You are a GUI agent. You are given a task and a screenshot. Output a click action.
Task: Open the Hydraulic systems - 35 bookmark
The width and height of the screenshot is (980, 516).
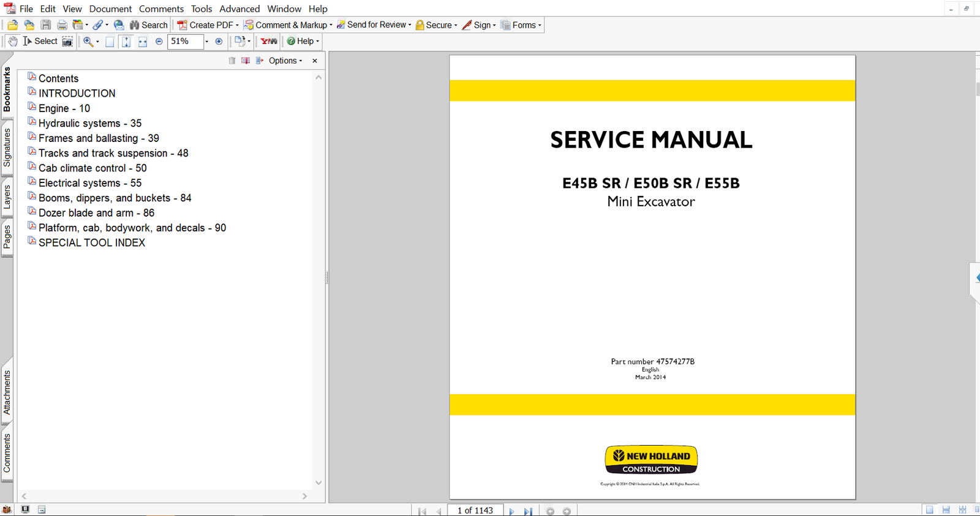pyautogui.click(x=89, y=123)
